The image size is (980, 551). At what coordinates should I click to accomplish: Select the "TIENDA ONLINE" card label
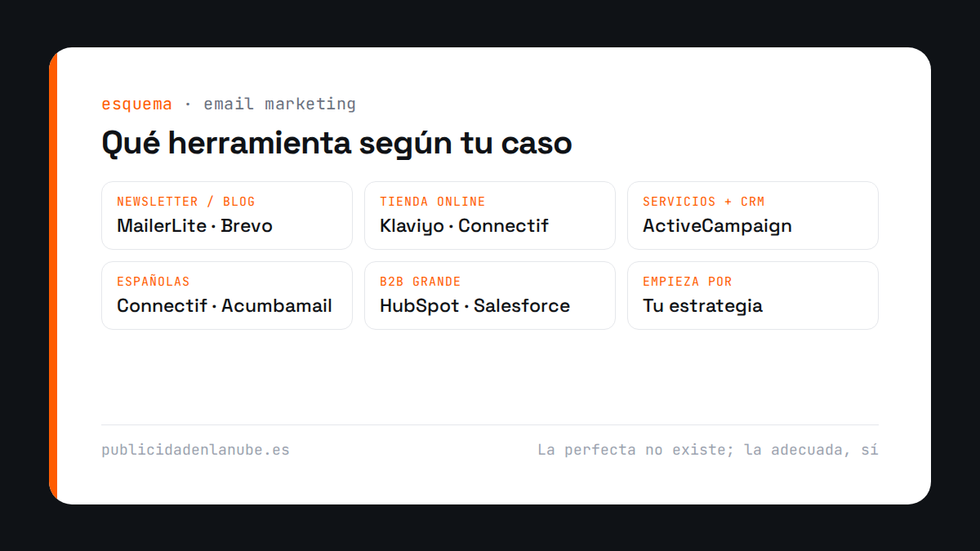point(432,202)
